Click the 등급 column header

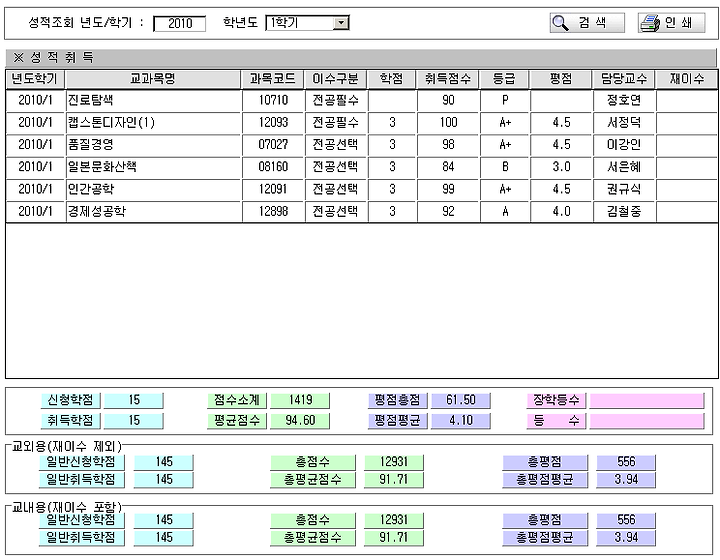tap(504, 79)
